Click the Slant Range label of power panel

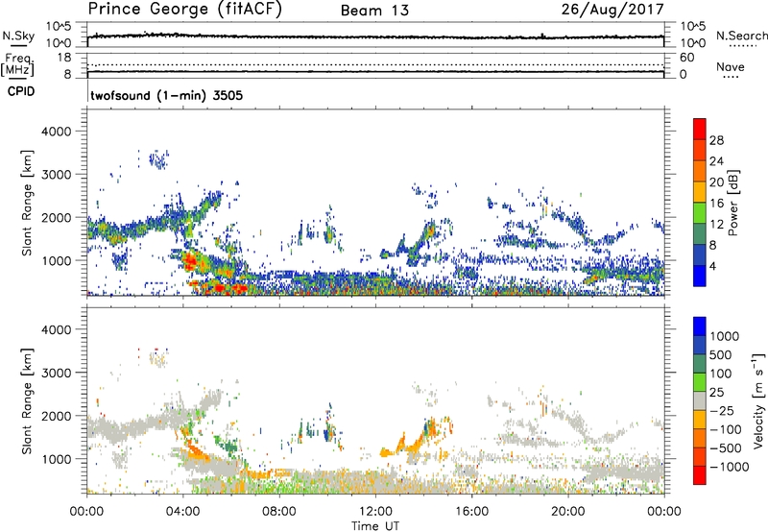pos(27,203)
